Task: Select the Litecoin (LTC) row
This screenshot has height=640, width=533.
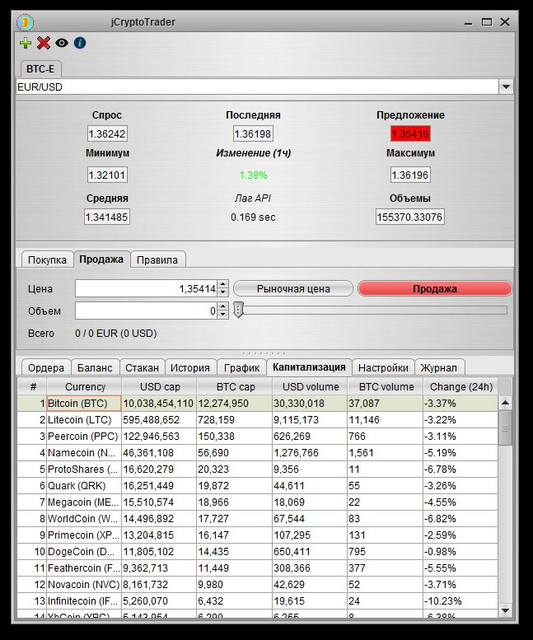Action: click(258, 420)
